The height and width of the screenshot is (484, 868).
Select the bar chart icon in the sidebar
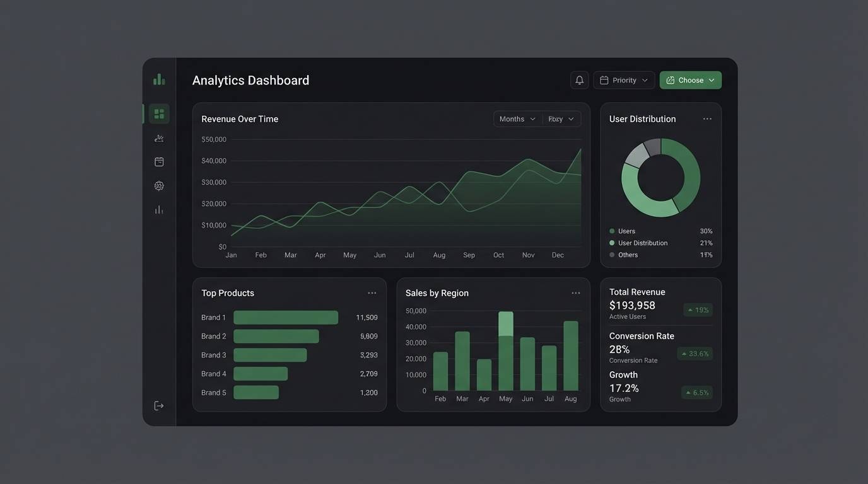(158, 209)
